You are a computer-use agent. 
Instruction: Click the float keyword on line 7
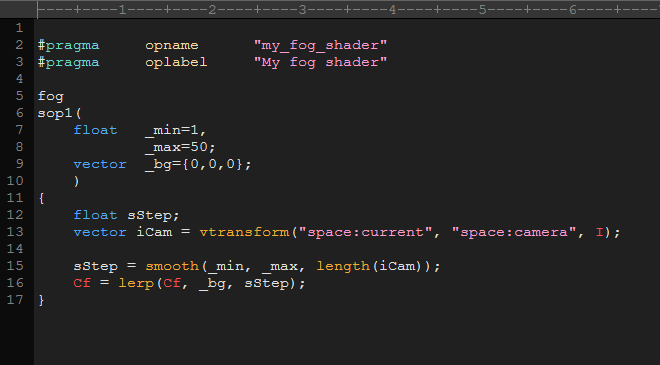(x=95, y=130)
